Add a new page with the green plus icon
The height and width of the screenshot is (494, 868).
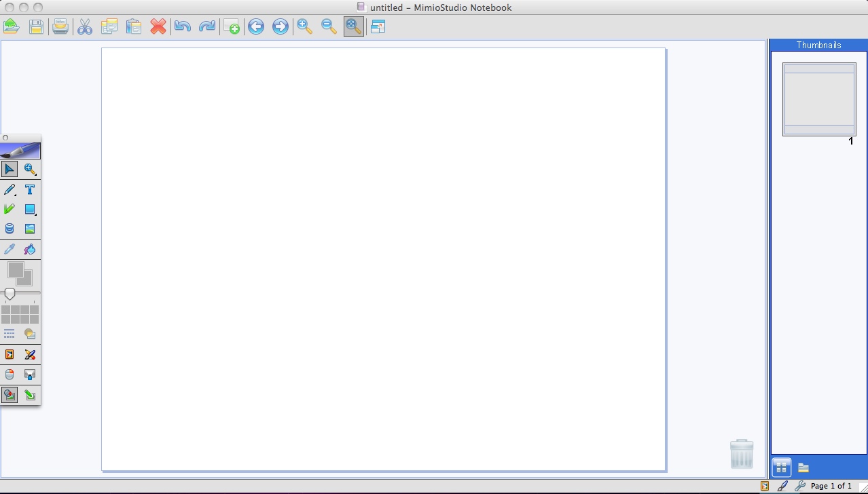[232, 26]
